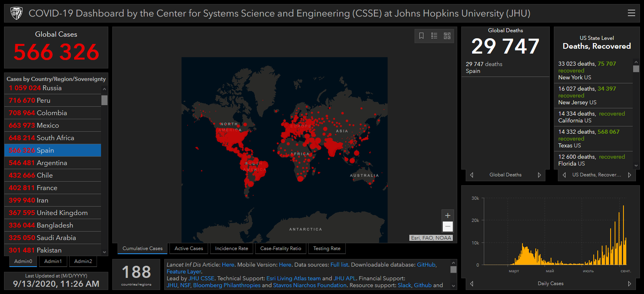
Task: Select United Kingdom in the country list
Action: [53, 213]
